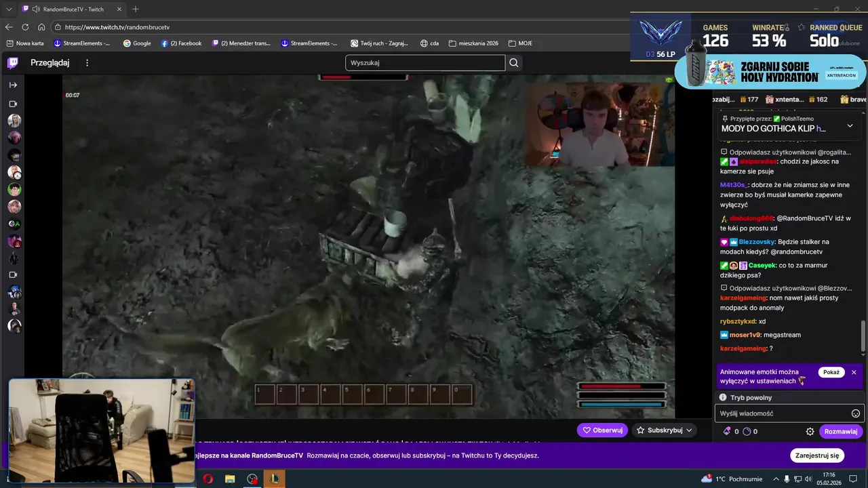Click the Zarejestruj się sign-up button

tap(817, 455)
